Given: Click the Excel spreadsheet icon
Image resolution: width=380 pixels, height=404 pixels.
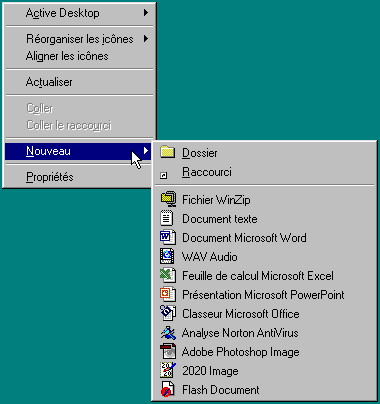Looking at the screenshot, I should tap(168, 275).
